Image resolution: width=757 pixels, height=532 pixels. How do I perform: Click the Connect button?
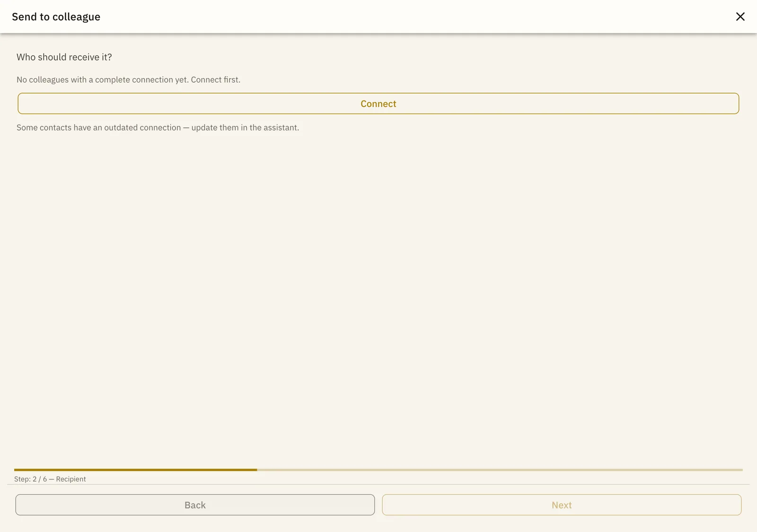pos(378,104)
